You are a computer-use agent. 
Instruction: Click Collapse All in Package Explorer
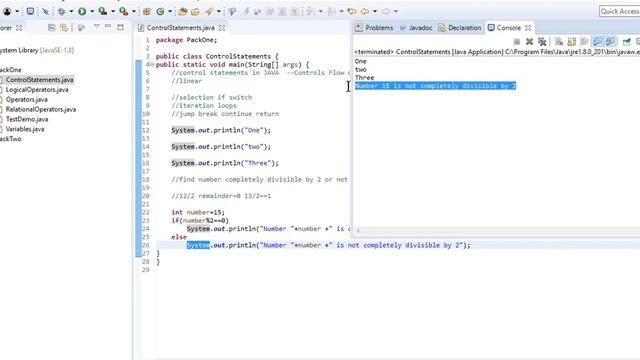click(x=52, y=27)
